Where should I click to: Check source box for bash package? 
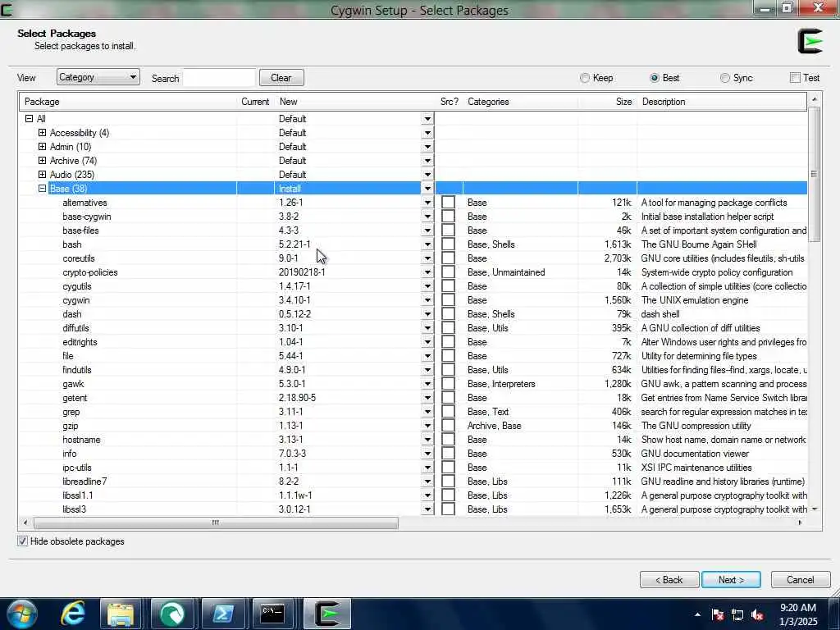click(x=449, y=244)
